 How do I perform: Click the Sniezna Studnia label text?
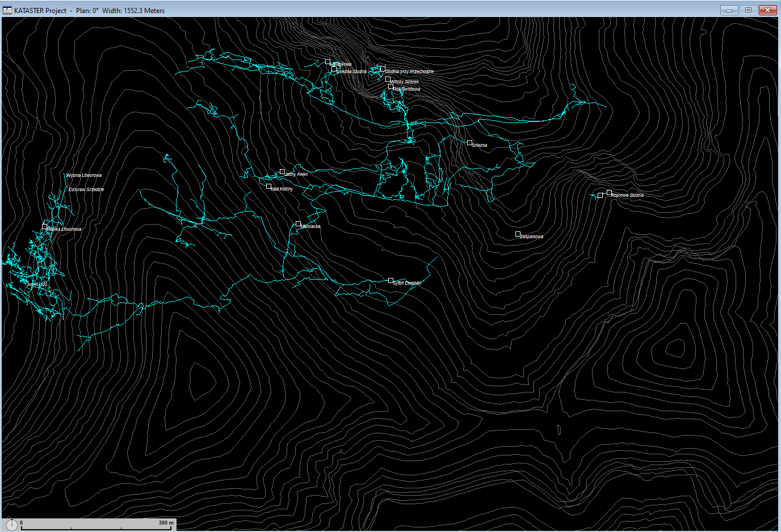coord(351,71)
